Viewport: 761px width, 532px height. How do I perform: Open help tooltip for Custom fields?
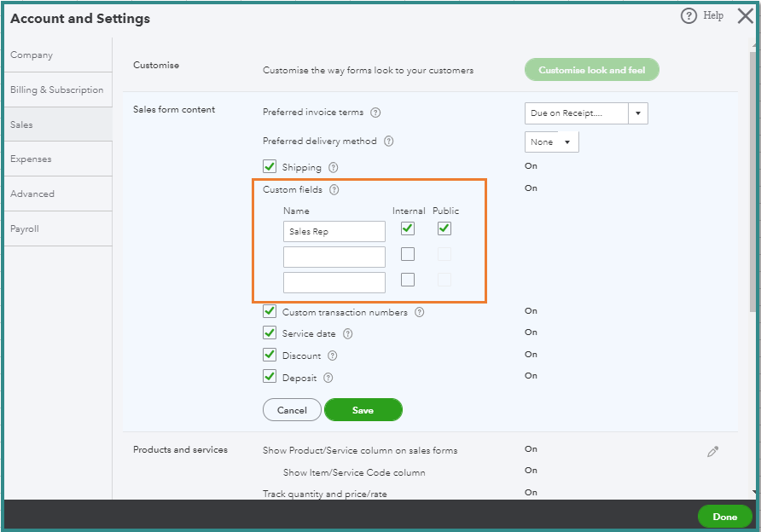pos(334,190)
